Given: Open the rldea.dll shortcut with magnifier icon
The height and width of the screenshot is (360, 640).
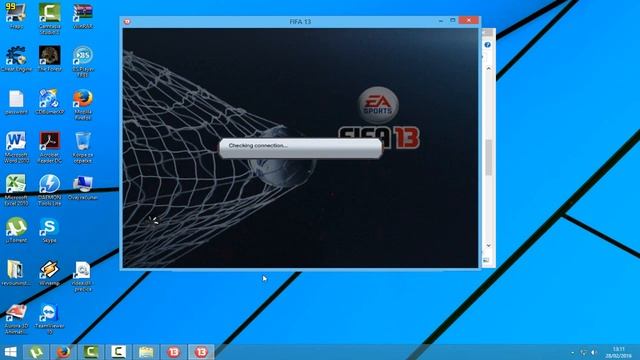Looking at the screenshot, I should pos(83,276).
